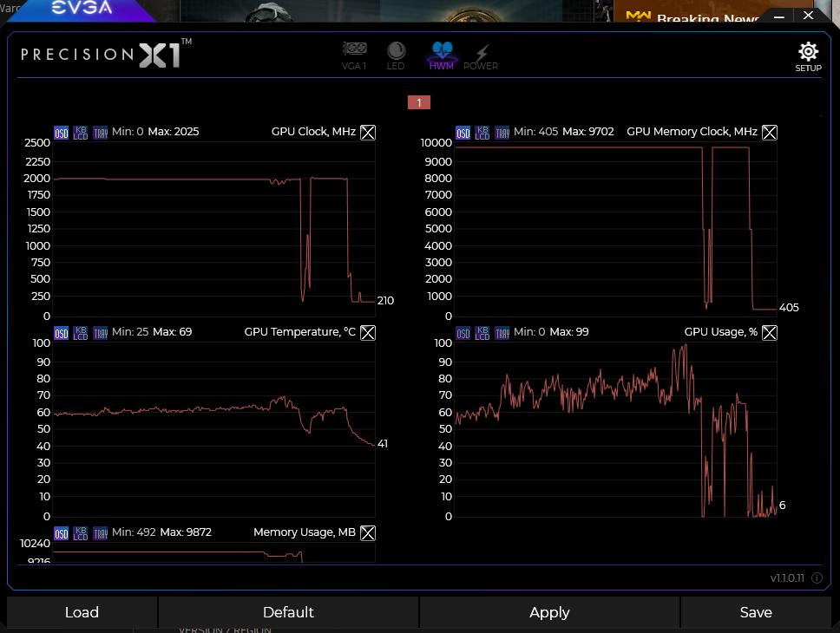The width and height of the screenshot is (840, 633).
Task: Open the version info icon
Action: (817, 578)
